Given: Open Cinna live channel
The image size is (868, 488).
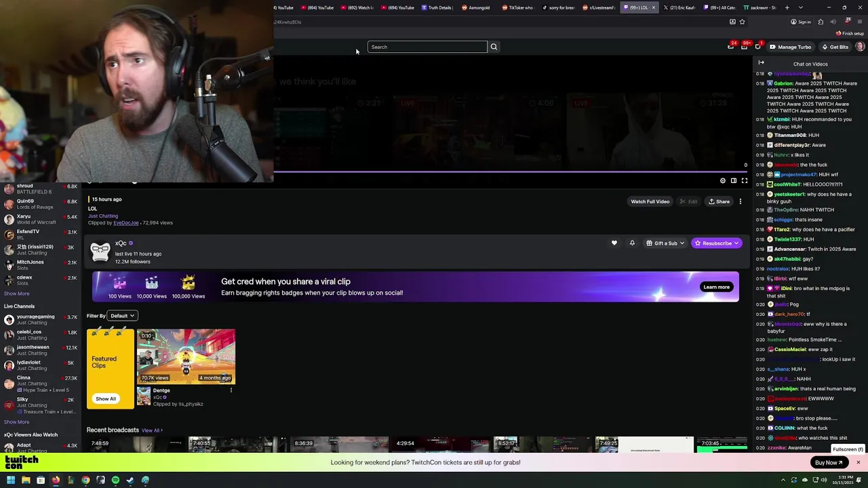Looking at the screenshot, I should pos(41,384).
